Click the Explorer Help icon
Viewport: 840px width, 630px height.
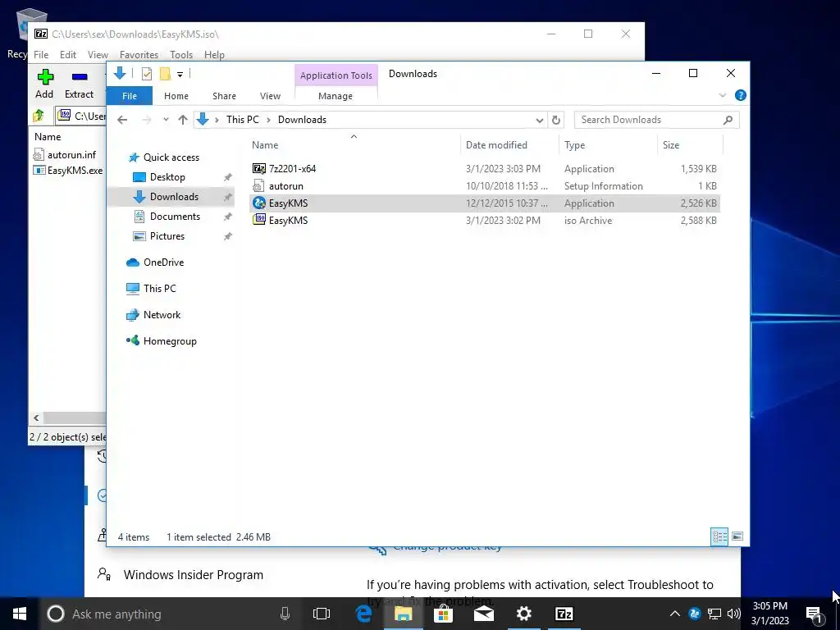point(741,95)
